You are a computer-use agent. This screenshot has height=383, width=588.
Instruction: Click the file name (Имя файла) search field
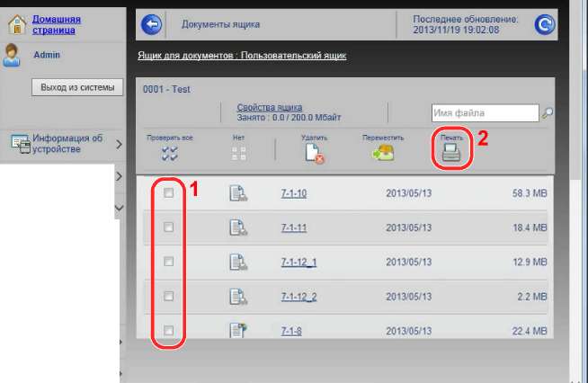coord(485,113)
